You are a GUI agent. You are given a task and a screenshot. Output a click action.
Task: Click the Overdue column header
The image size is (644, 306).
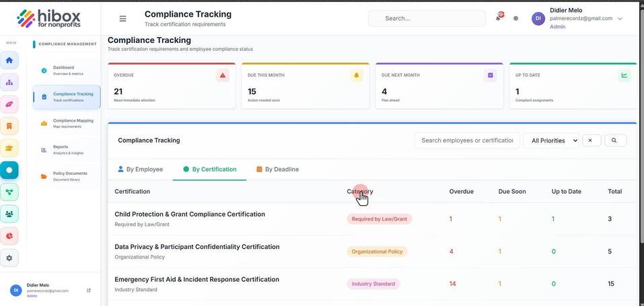461,192
